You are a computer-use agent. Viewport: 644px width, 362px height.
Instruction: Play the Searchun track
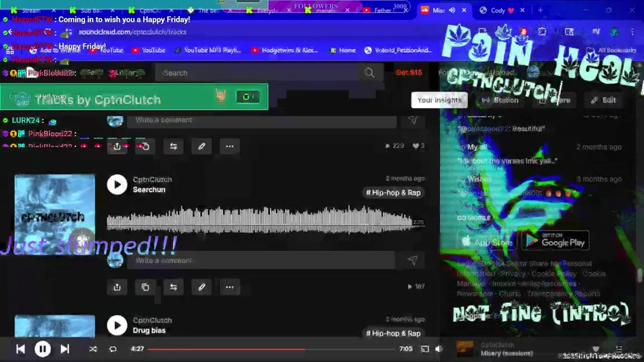coord(117,185)
